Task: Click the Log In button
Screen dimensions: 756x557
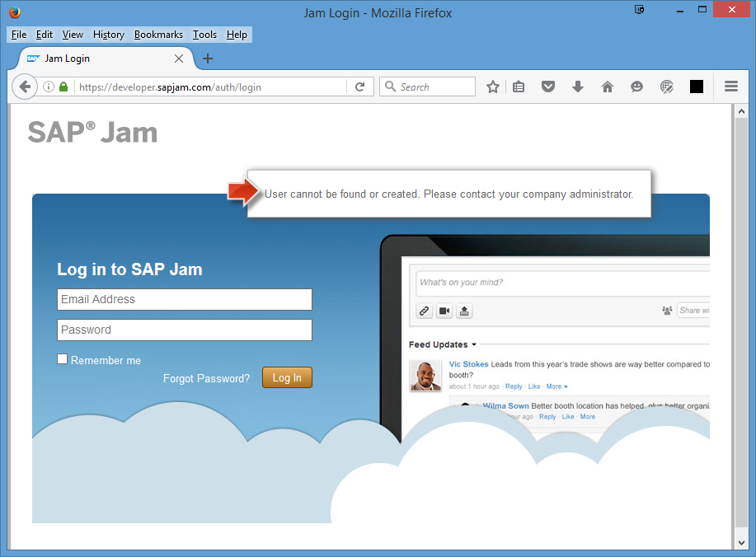Action: (288, 377)
